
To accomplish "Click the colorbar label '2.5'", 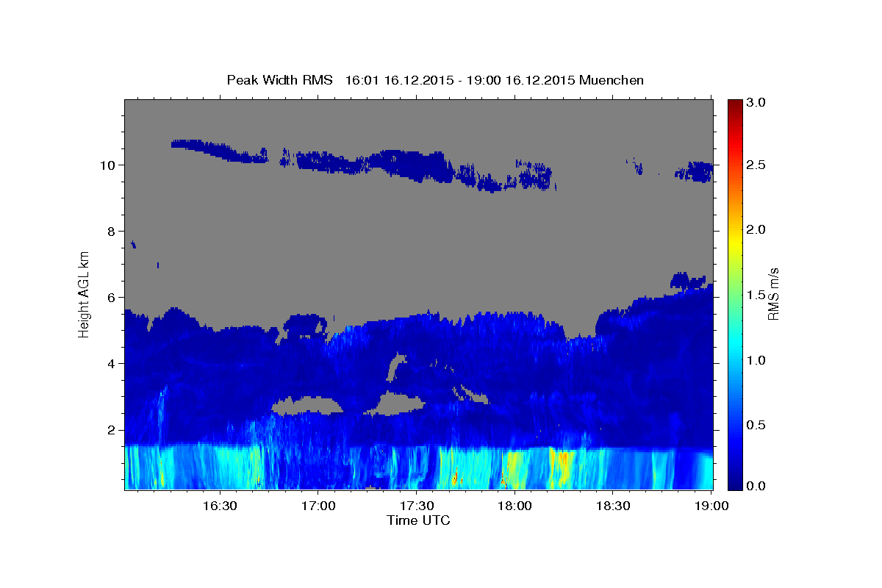I will tap(756, 165).
